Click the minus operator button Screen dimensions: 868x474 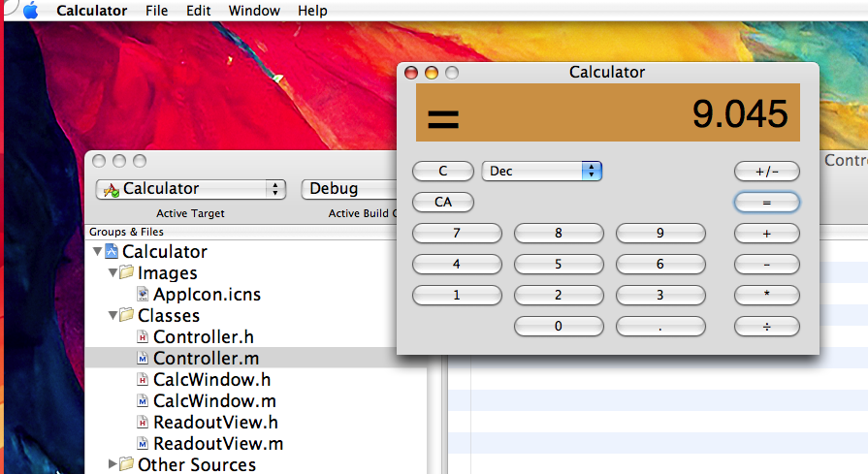pos(767,265)
